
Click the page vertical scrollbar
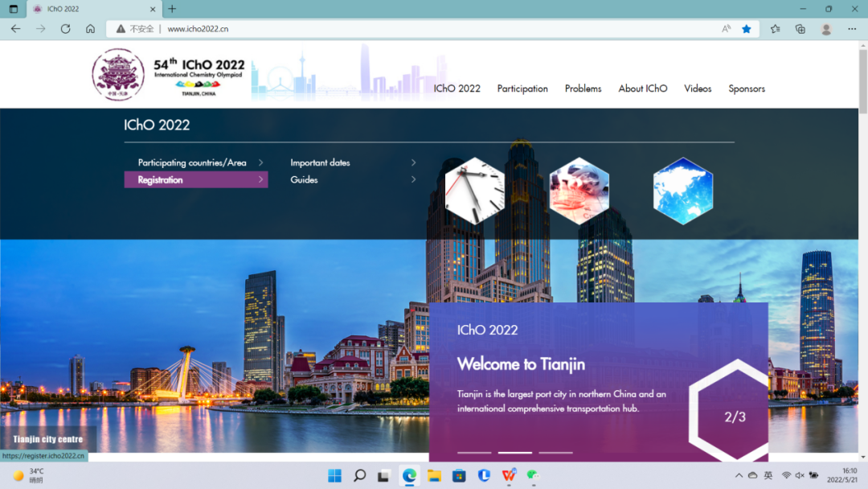click(x=862, y=241)
